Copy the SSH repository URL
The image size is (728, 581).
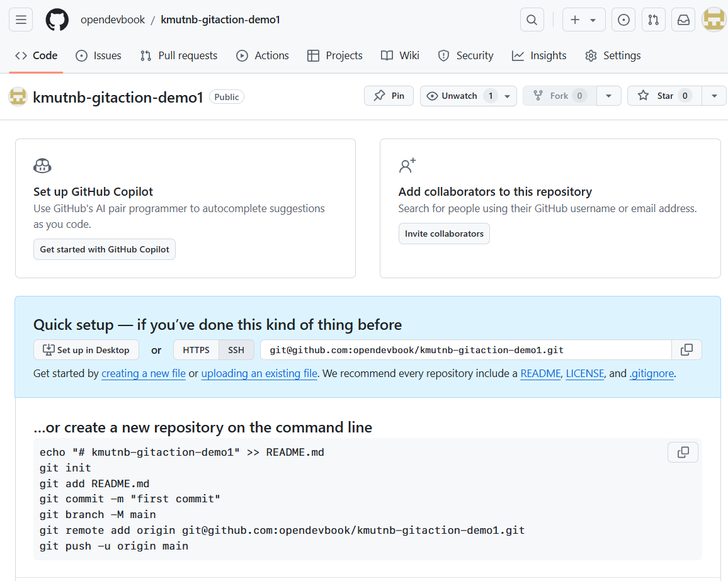[x=686, y=349]
